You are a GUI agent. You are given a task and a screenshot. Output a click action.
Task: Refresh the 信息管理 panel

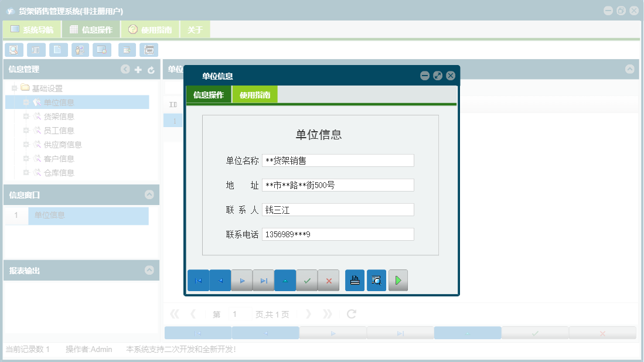[151, 69]
